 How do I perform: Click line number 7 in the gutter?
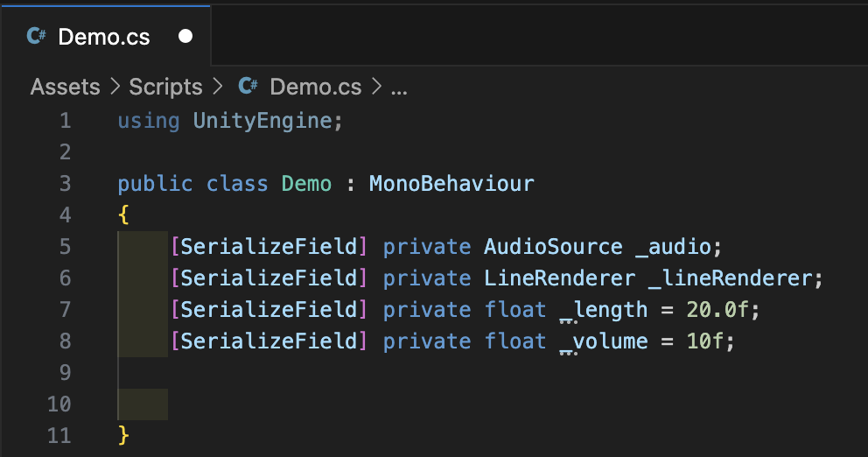[x=66, y=310]
